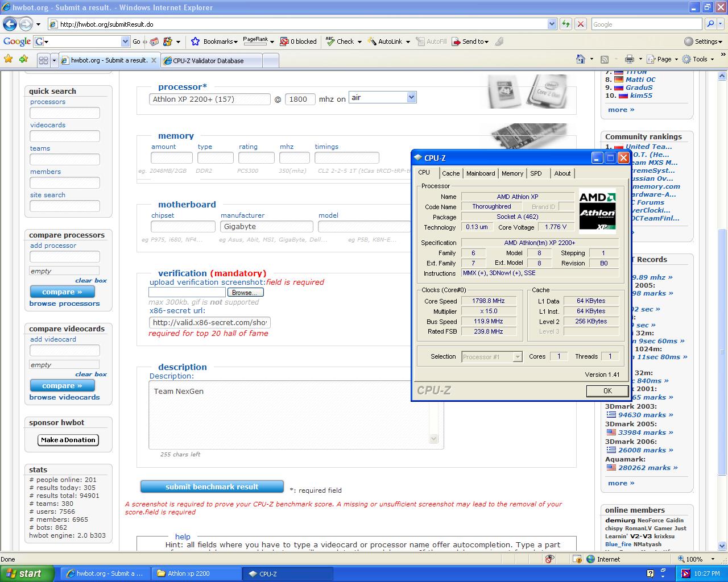Open the Favorites Center star icon
Viewport: 728px width, 582px height.
click(x=8, y=59)
